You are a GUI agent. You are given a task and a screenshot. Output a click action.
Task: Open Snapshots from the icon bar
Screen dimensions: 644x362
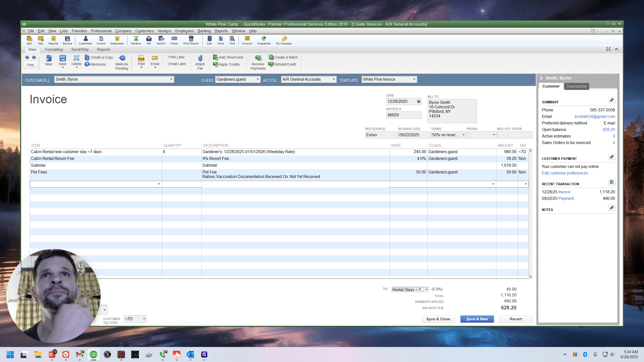[264, 40]
